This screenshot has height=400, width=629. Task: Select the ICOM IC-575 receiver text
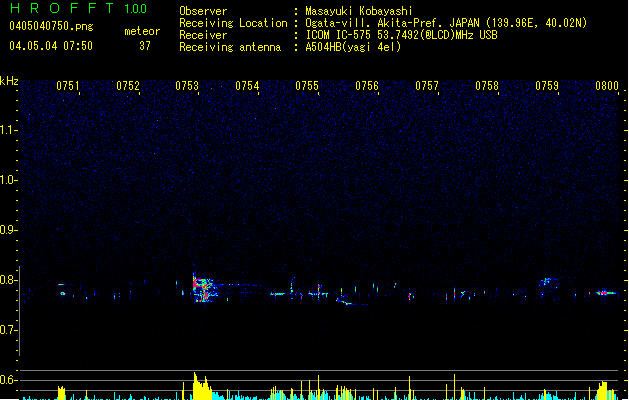click(401, 35)
